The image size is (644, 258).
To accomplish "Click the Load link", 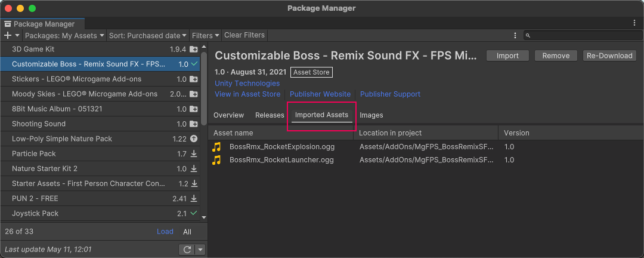I will click(165, 232).
